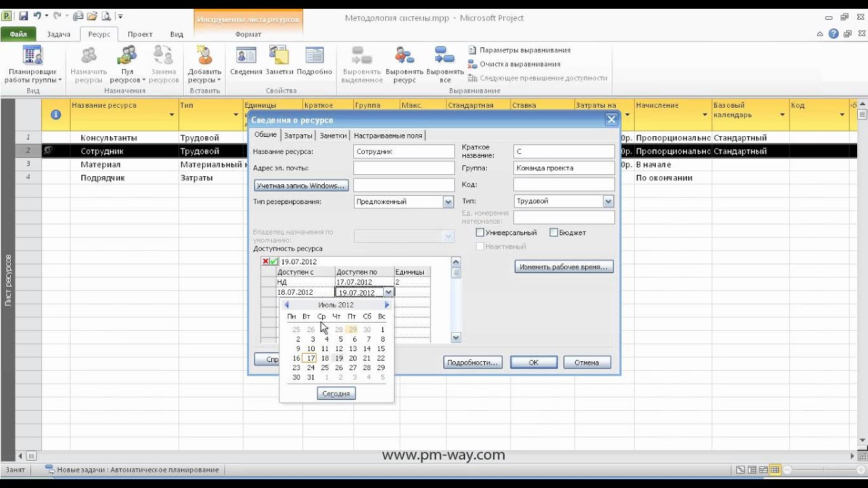
Task: Open the Файл tab
Action: point(18,34)
